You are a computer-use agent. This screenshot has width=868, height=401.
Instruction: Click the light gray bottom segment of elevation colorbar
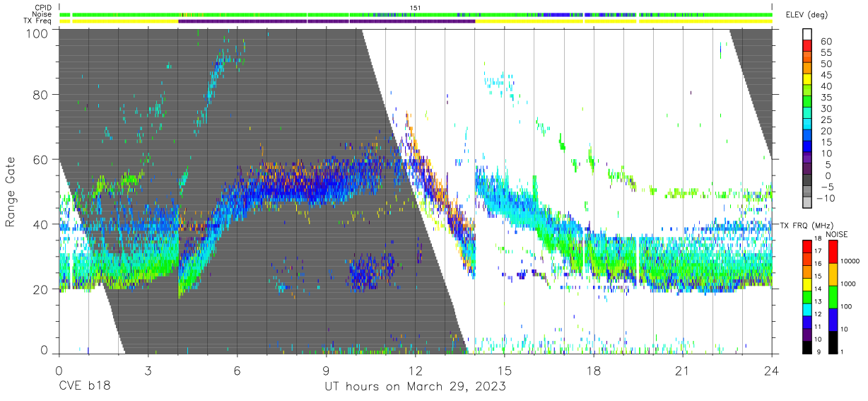809,202
